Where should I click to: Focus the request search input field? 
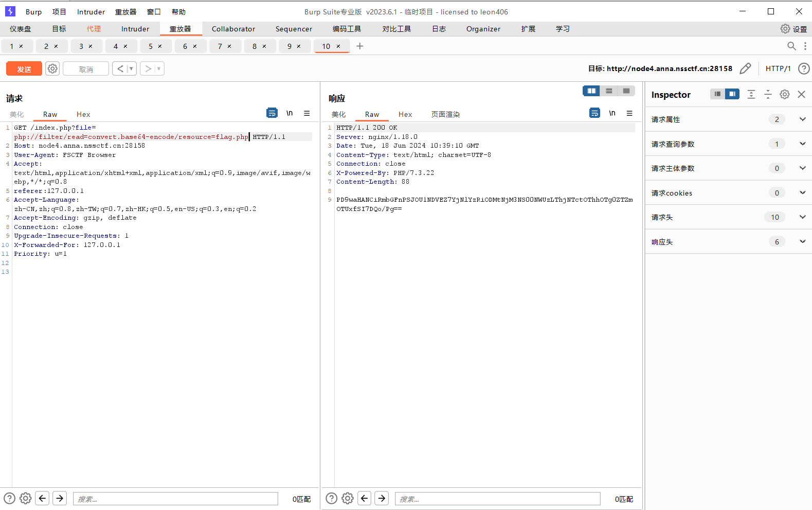pos(175,499)
